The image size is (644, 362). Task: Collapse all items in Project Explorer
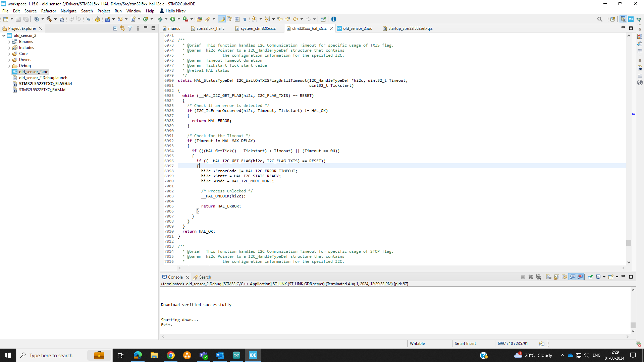click(115, 28)
